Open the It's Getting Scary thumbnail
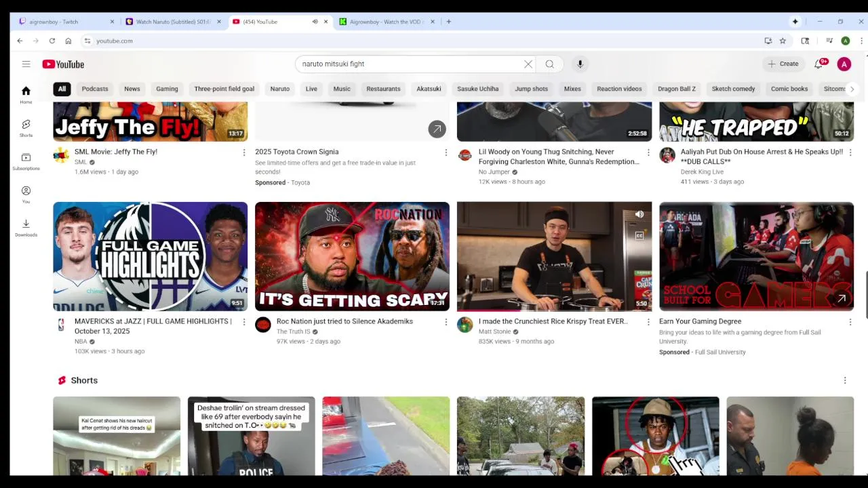Image resolution: width=868 pixels, height=488 pixels. (x=352, y=256)
